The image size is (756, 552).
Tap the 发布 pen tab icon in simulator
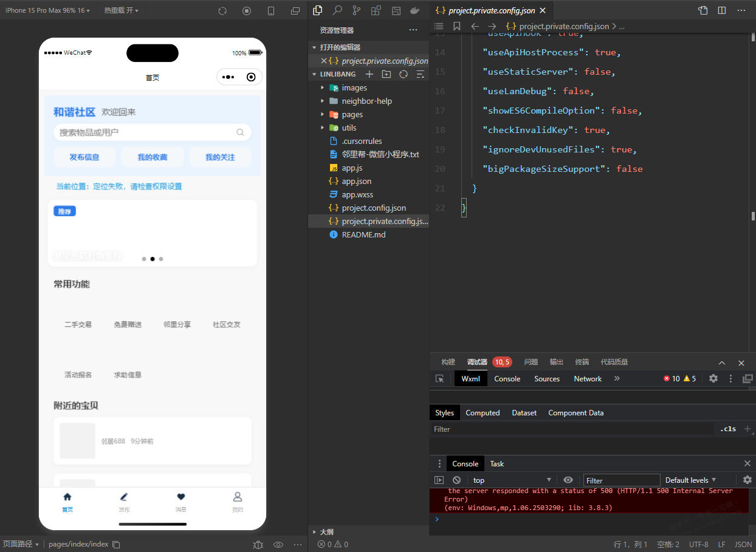tap(124, 497)
